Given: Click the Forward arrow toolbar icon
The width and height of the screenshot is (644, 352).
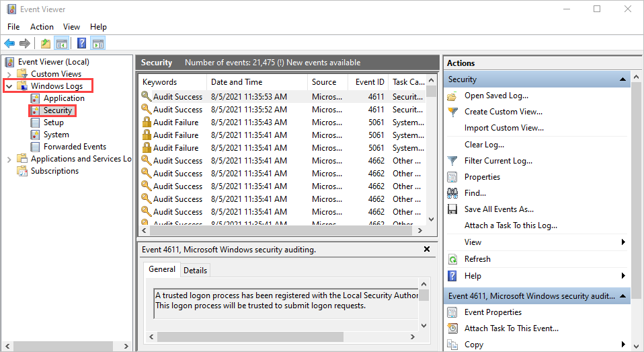Looking at the screenshot, I should tap(25, 43).
